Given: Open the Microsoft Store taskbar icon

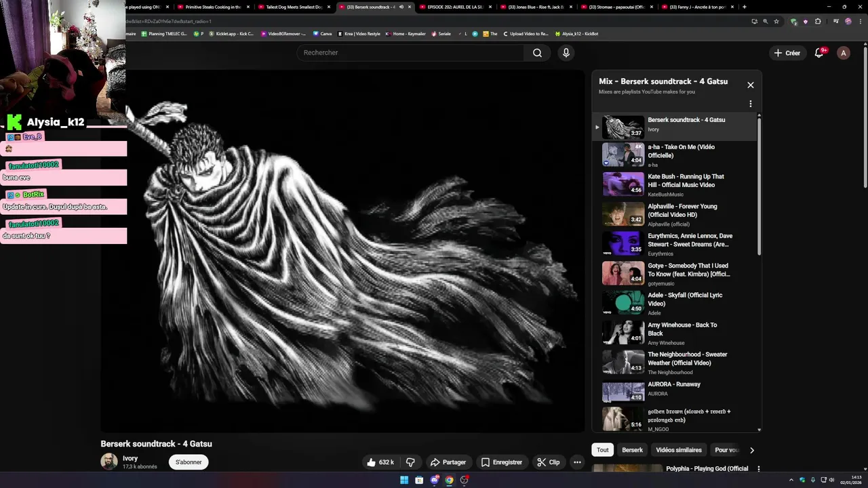Looking at the screenshot, I should pyautogui.click(x=419, y=481).
